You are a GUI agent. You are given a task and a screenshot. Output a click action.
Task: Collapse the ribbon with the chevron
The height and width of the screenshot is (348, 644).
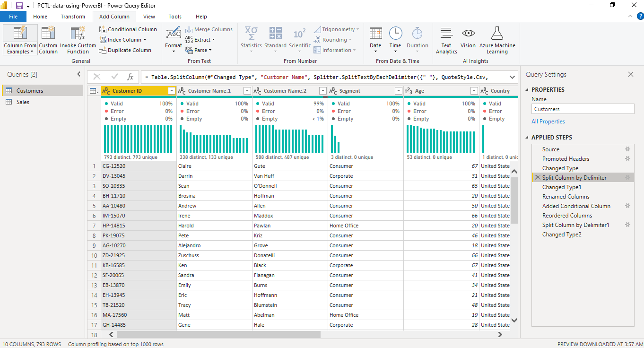coord(630,17)
